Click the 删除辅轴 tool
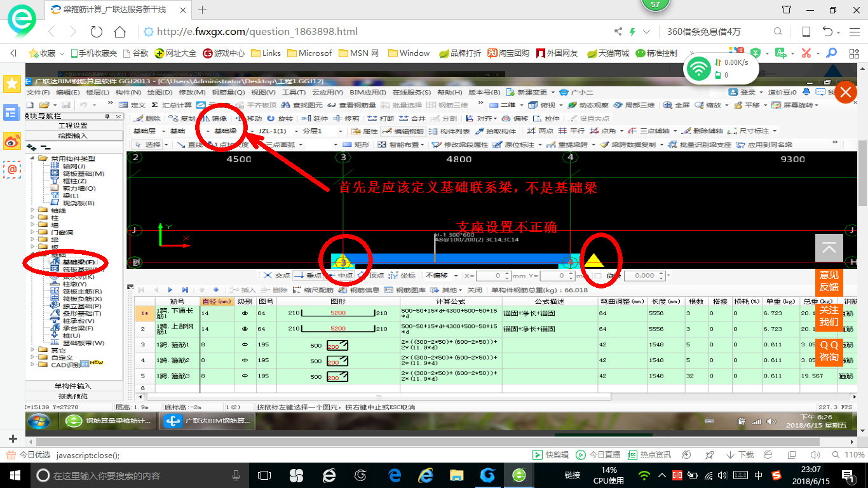 702,132
